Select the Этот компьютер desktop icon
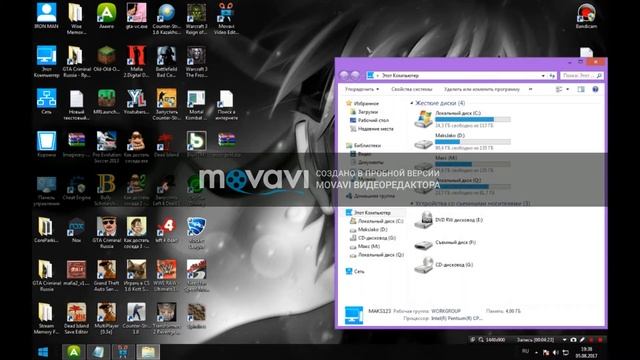This screenshot has width=640, height=360. (x=47, y=61)
